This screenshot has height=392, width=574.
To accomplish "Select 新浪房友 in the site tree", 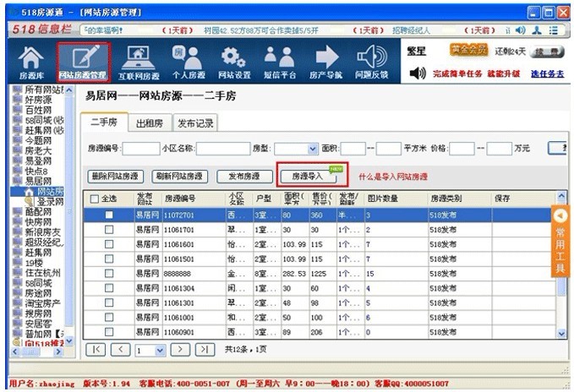I will coord(42,232).
